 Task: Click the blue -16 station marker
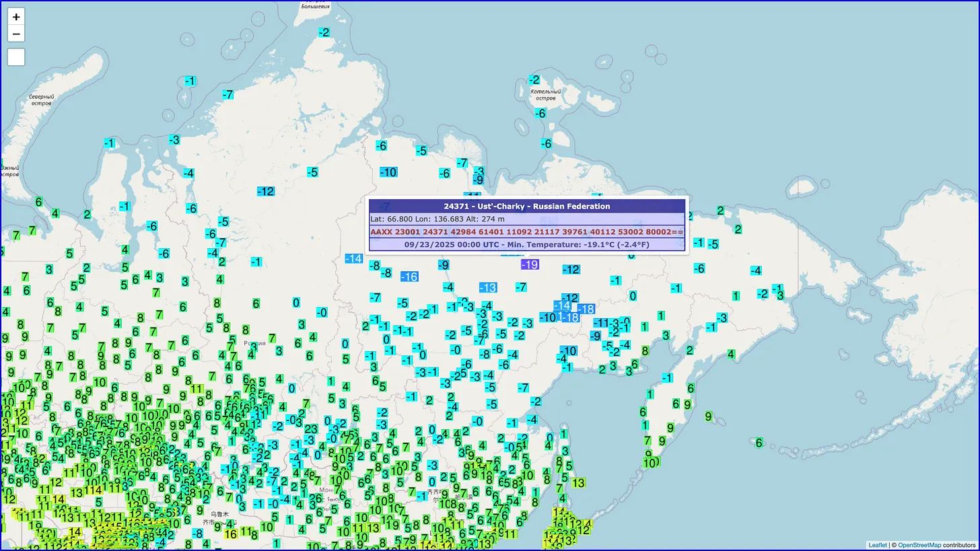tap(409, 277)
